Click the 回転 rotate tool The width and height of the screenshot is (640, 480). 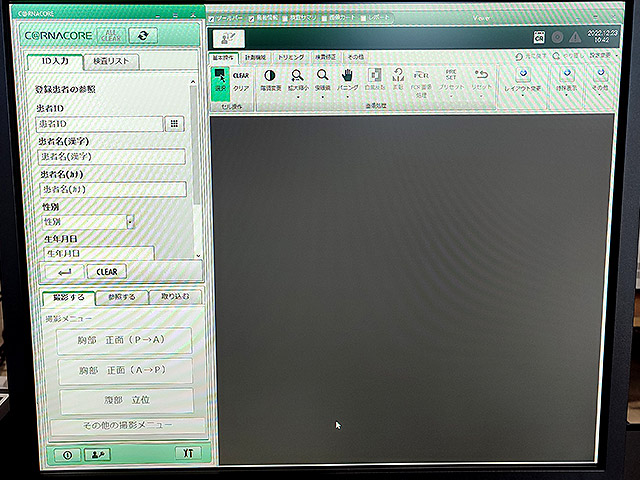click(398, 79)
